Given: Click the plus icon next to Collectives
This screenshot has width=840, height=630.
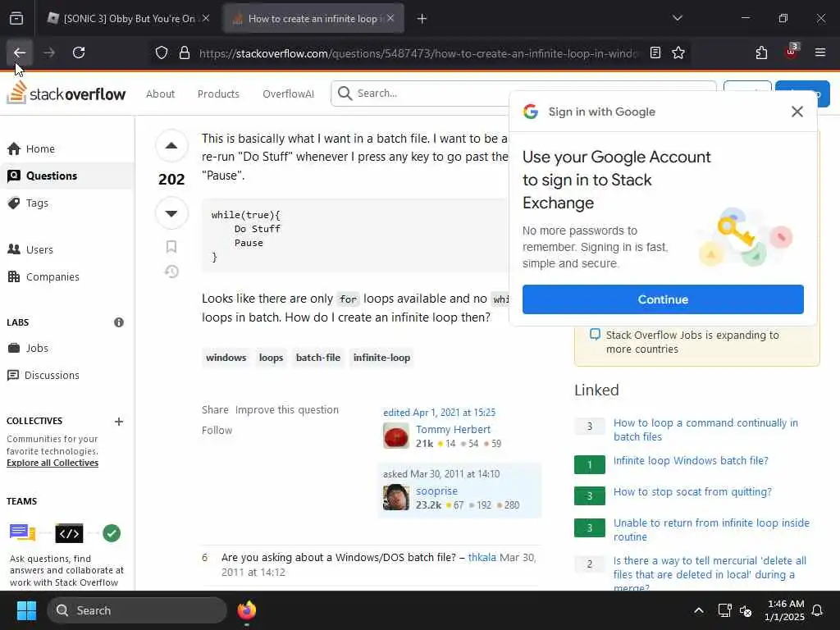Looking at the screenshot, I should (x=119, y=422).
